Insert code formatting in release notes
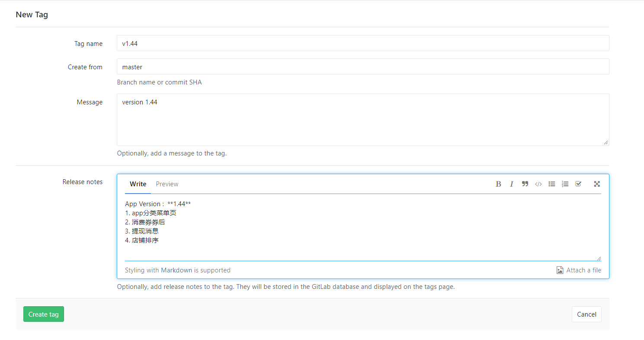The image size is (644, 340). click(x=538, y=184)
